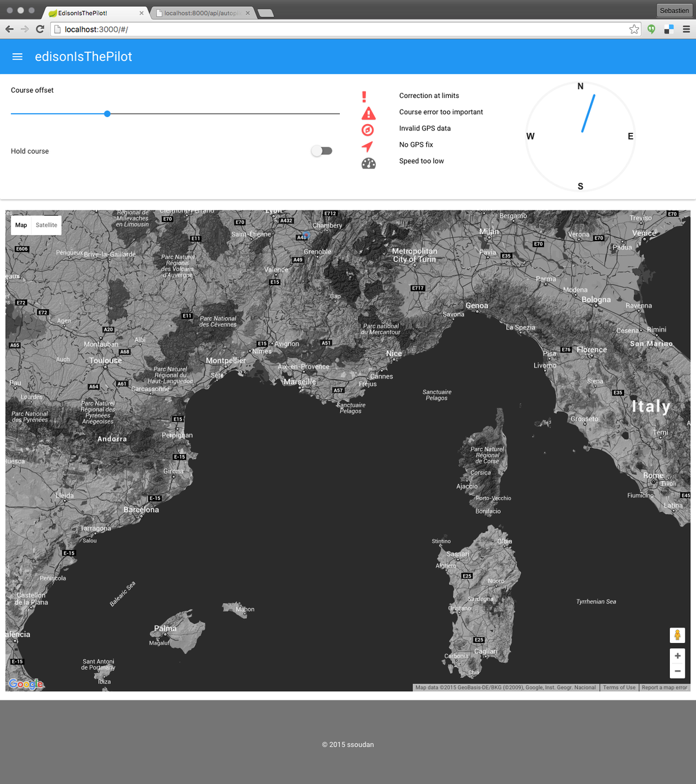Bookmark this page with the star icon

pos(634,30)
